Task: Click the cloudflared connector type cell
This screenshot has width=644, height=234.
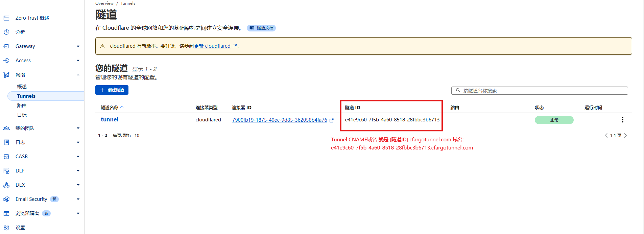Action: tap(208, 120)
